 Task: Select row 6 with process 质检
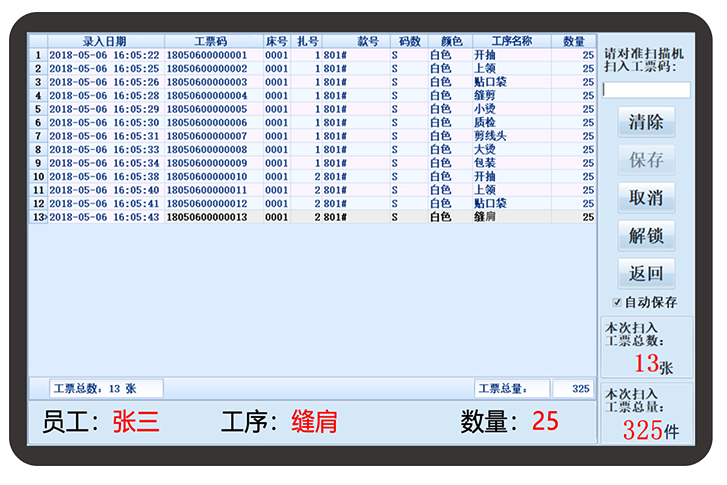(x=300, y=123)
